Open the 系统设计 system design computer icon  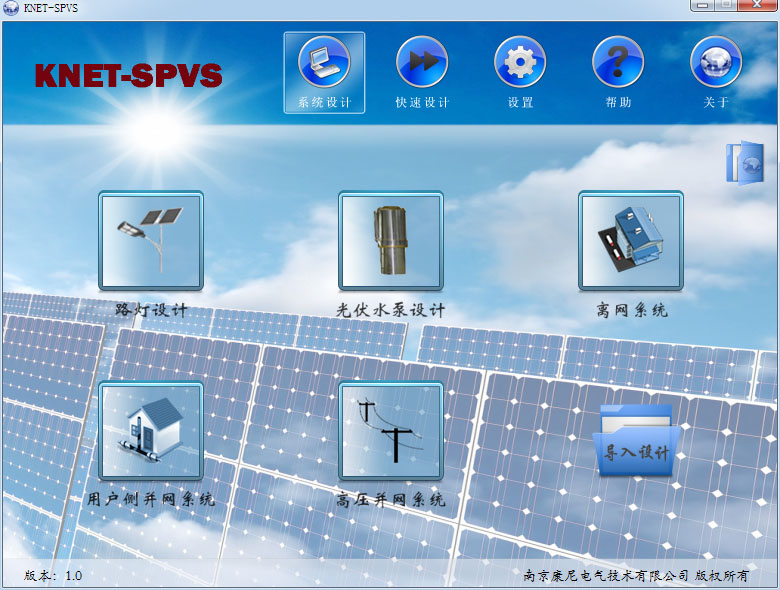click(324, 62)
